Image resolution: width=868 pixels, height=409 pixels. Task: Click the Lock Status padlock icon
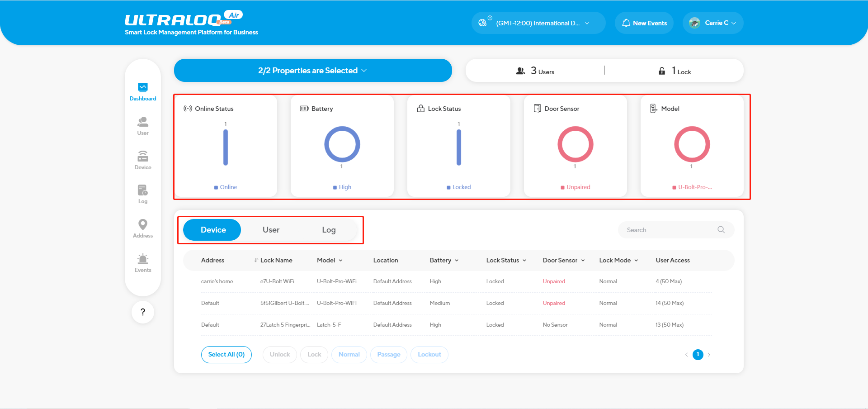point(420,109)
